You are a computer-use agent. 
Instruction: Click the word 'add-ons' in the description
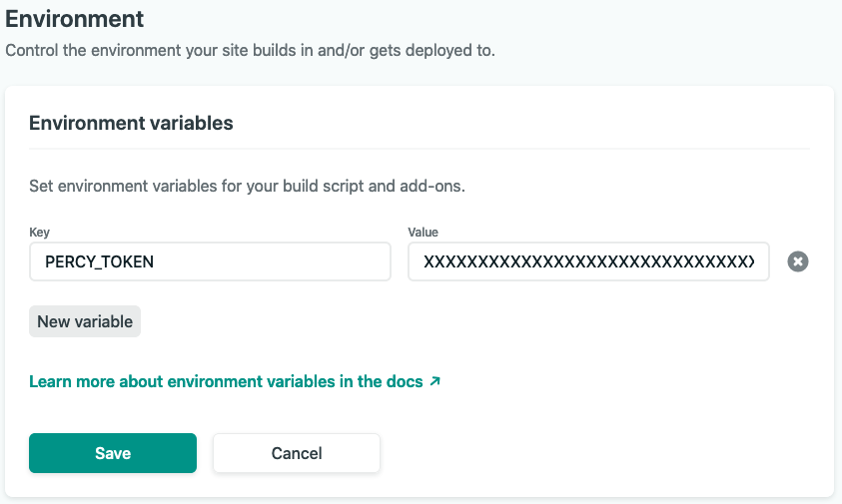[x=430, y=186]
